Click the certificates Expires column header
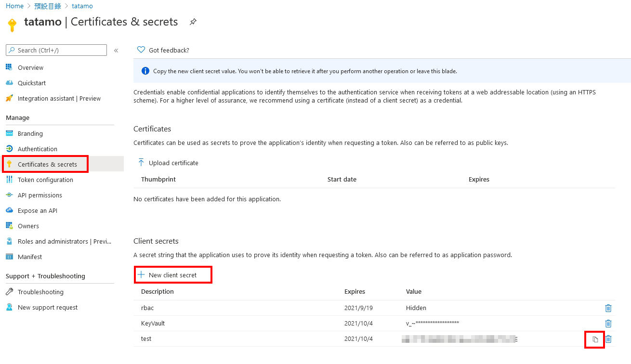Viewport: 631px width, 364px height. (479, 179)
